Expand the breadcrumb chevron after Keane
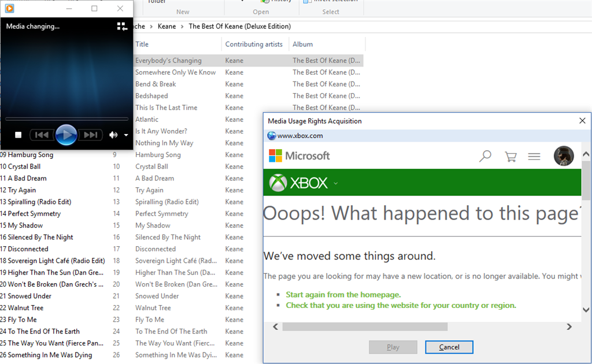The width and height of the screenshot is (592, 364). click(x=182, y=27)
